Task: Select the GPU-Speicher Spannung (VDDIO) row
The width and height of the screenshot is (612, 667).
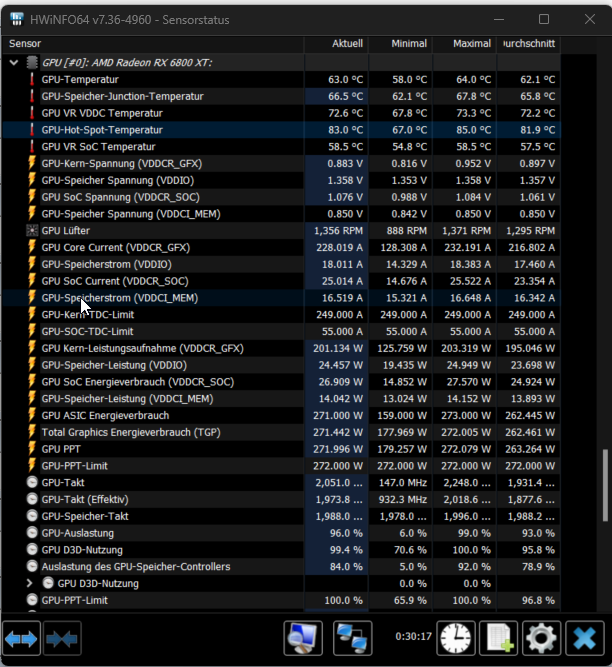Action: pyautogui.click(x=281, y=180)
